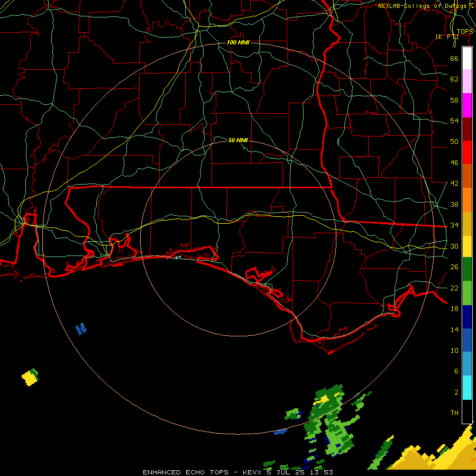This screenshot has height=476, width=476.
Task: Click the white 66 kft legend swatch
Action: point(467,58)
